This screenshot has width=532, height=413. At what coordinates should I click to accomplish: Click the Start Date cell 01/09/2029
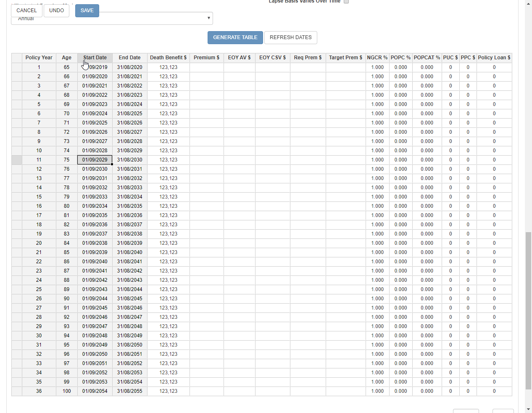pyautogui.click(x=95, y=160)
